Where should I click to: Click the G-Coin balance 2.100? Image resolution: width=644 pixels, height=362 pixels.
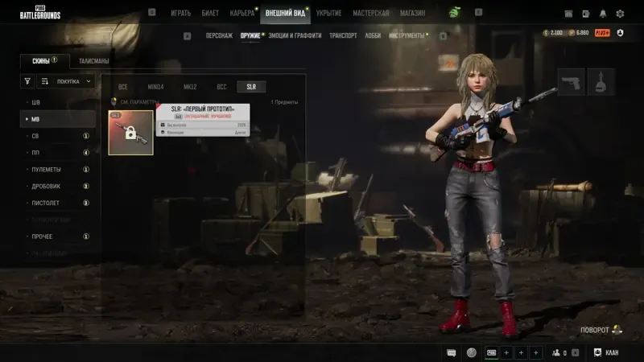tap(553, 33)
